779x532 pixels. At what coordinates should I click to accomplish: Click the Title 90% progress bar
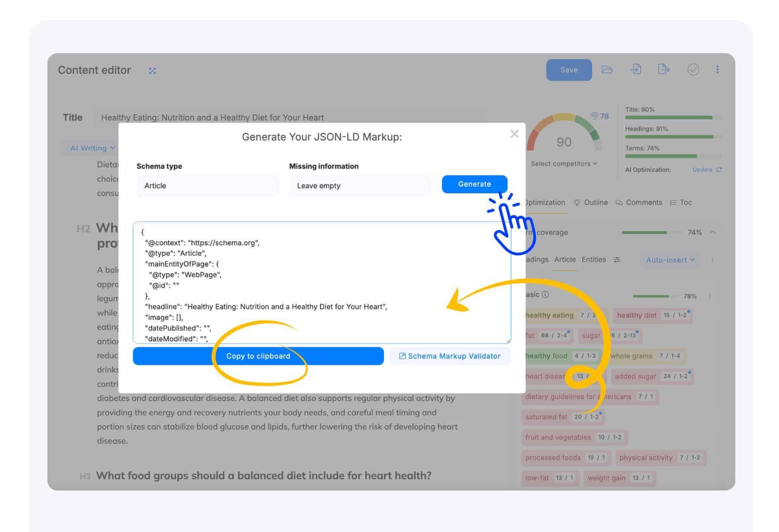[673, 118]
